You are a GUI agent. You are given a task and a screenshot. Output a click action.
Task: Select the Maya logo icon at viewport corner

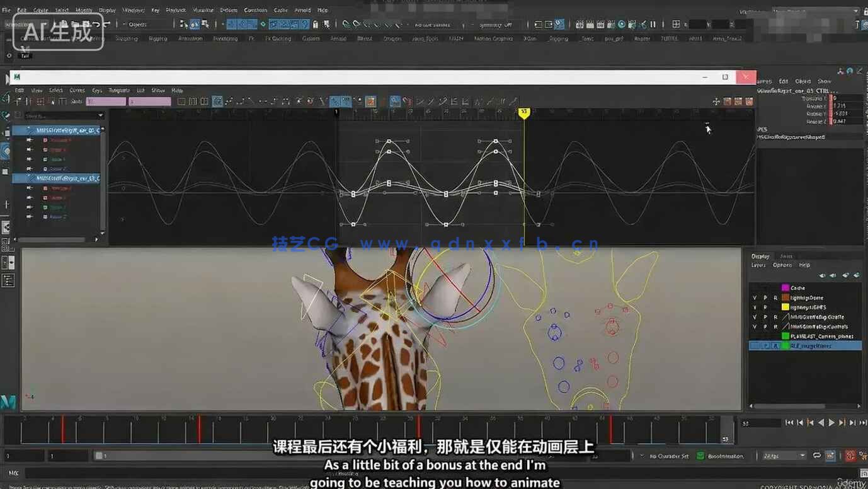click(8, 401)
